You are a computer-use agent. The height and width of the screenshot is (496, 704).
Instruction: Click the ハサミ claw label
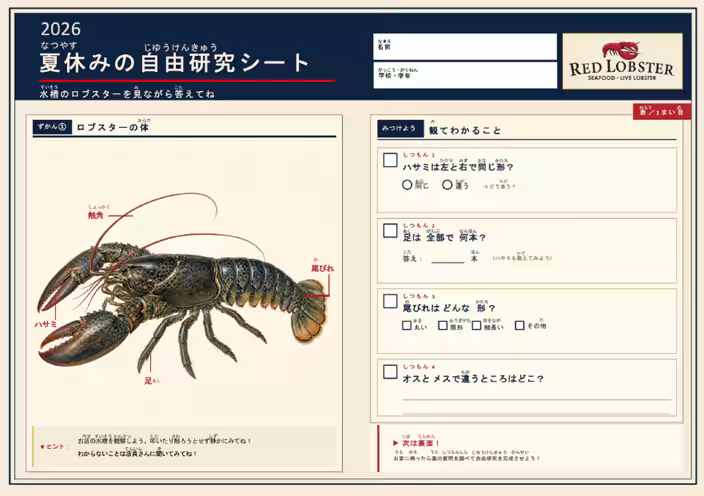pos(45,324)
